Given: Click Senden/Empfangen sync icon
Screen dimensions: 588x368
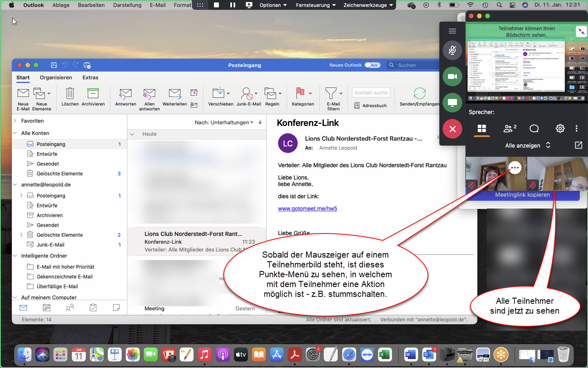Looking at the screenshot, I should tap(419, 94).
